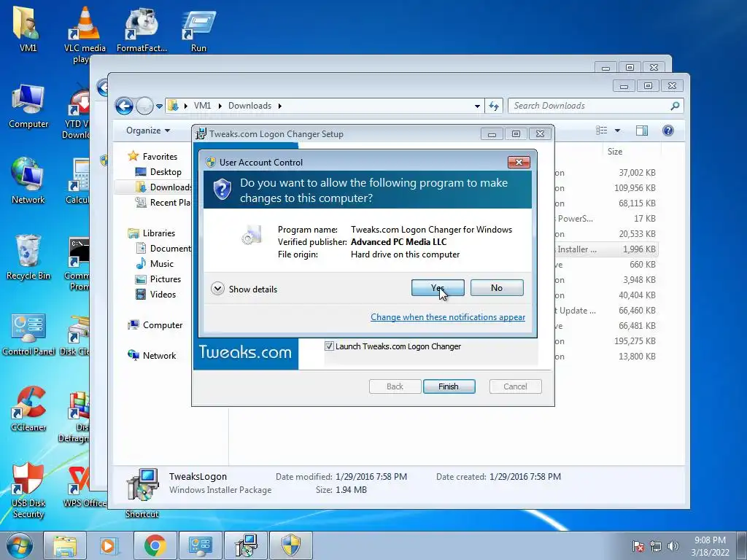This screenshot has width=747, height=560.
Task: Click the search magnifier icon in Explorer
Action: (675, 106)
